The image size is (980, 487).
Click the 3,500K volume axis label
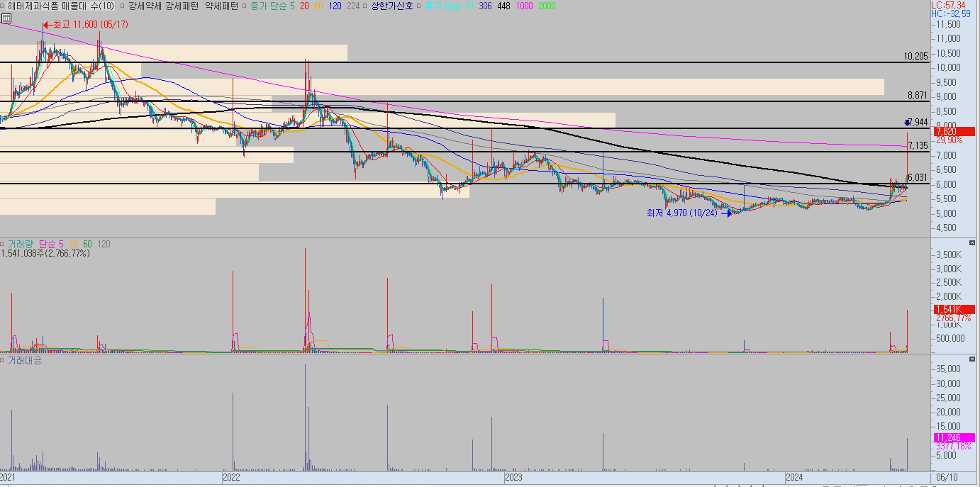click(948, 254)
